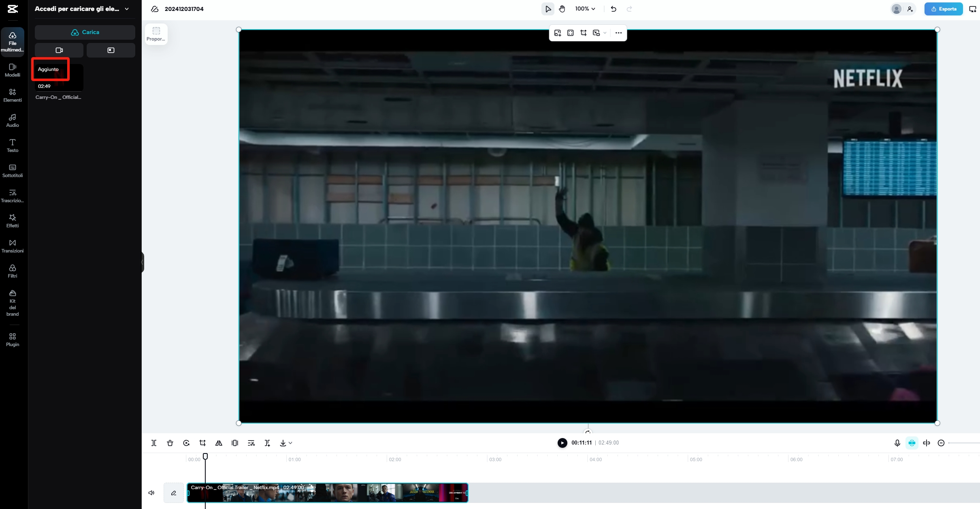Open the more options ellipsis menu
The width and height of the screenshot is (980, 509).
pos(618,33)
